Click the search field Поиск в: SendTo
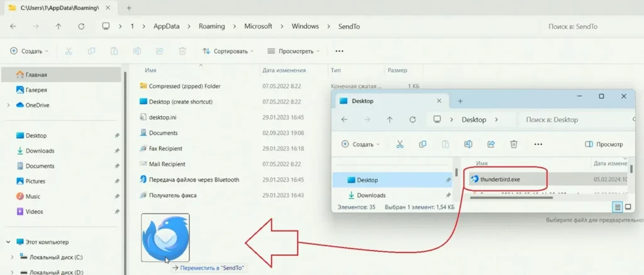The image size is (644, 275). [591, 26]
